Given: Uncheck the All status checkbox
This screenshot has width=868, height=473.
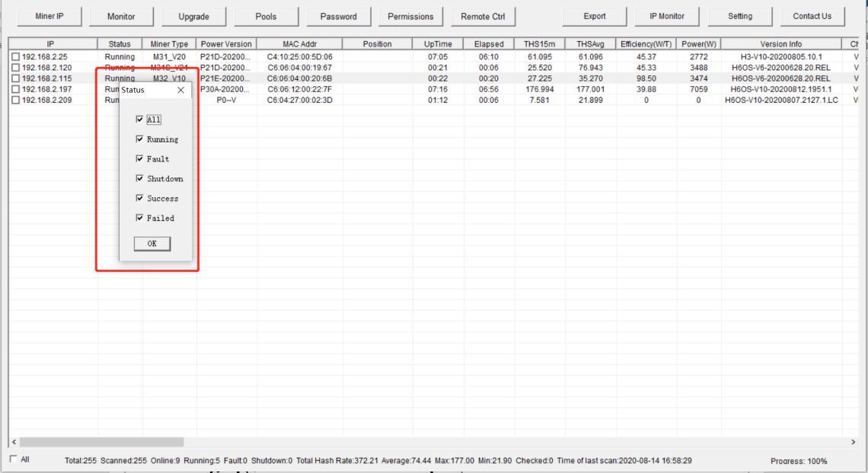Looking at the screenshot, I should pyautogui.click(x=139, y=120).
